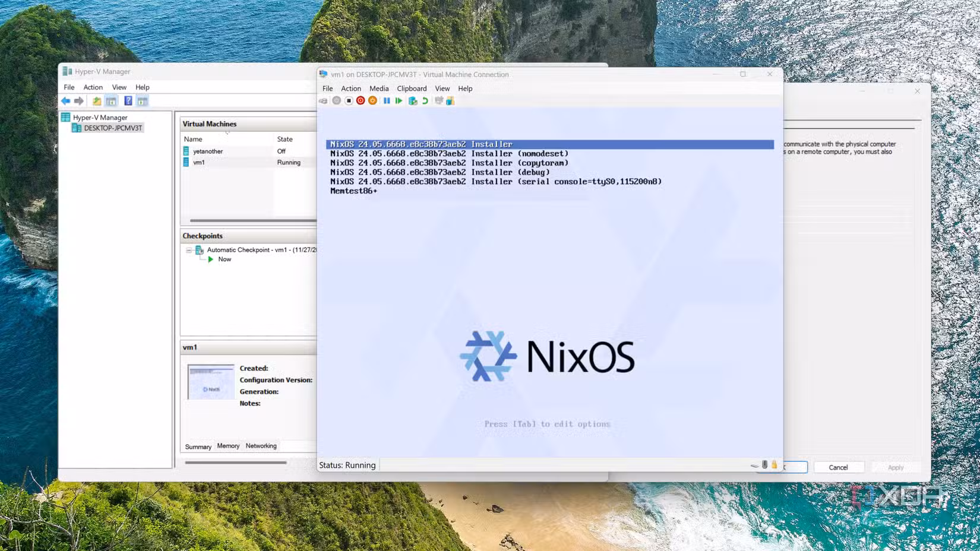Open Help menu in Hyper-V Manager
980x551 pixels.
pyautogui.click(x=142, y=87)
